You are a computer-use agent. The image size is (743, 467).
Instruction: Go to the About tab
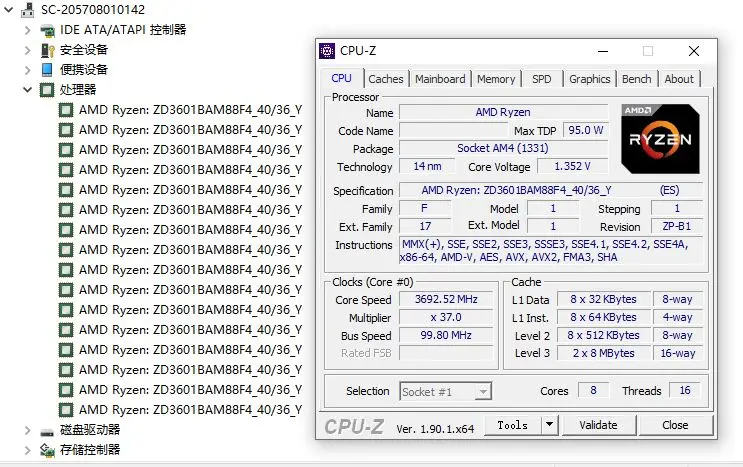(x=679, y=79)
